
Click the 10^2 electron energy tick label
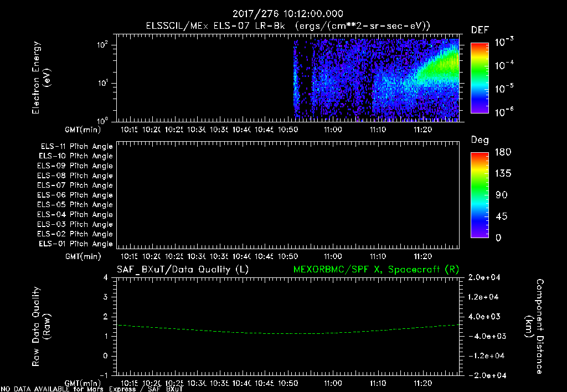102,45
